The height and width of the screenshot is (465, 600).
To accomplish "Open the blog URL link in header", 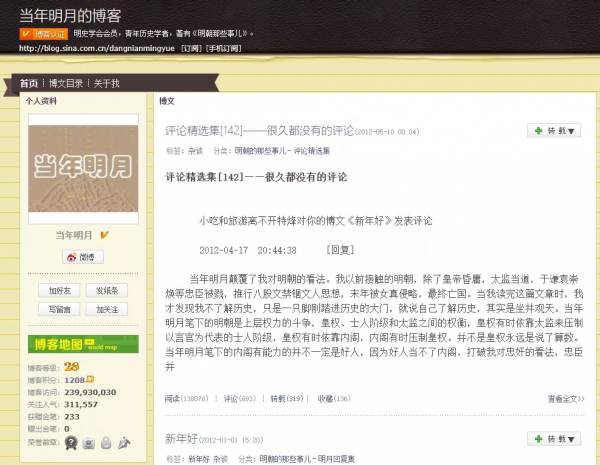I will pos(97,49).
